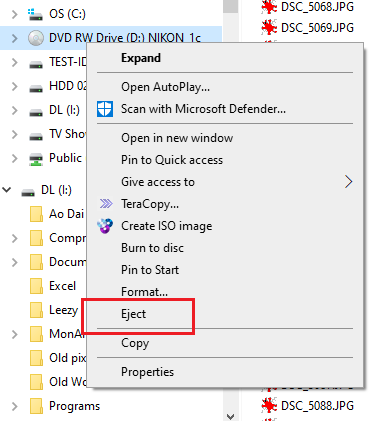The width and height of the screenshot is (384, 421).
Task: Expand the DVD RW Drive (D:) node
Action: click(14, 38)
